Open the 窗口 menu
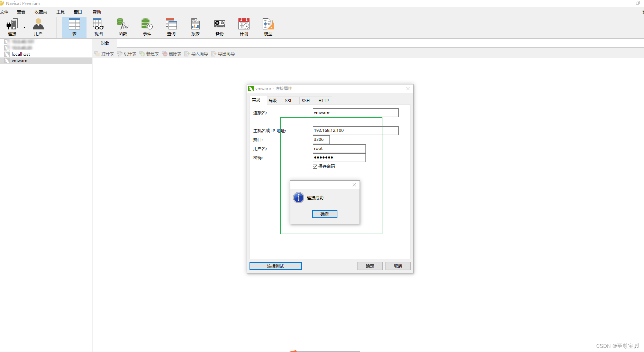The height and width of the screenshot is (352, 644). point(78,12)
